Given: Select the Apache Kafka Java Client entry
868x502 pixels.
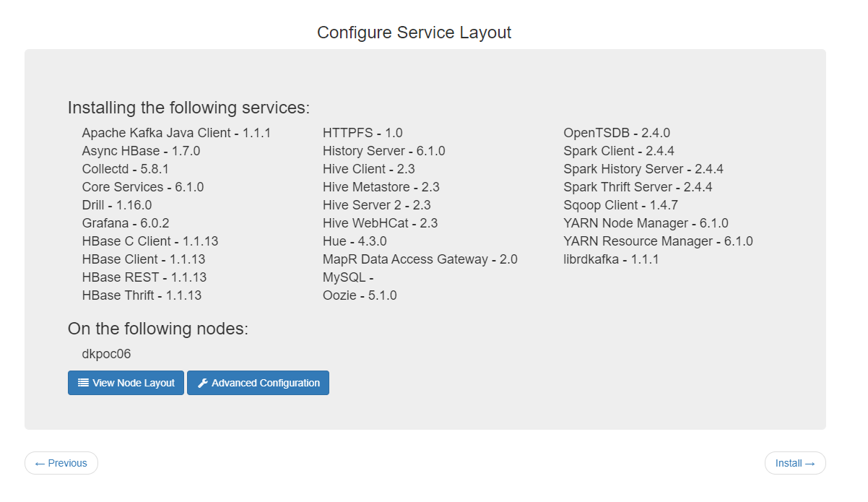Looking at the screenshot, I should point(176,133).
